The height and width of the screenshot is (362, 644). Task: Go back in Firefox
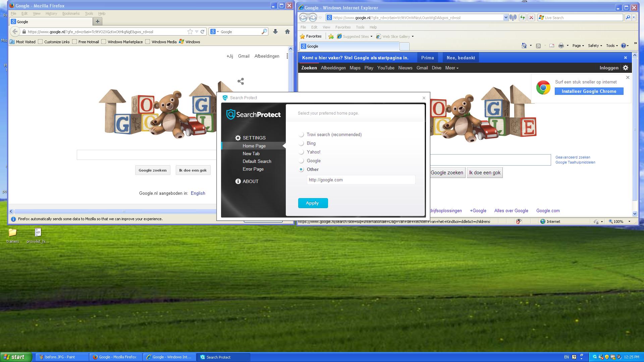point(15,32)
